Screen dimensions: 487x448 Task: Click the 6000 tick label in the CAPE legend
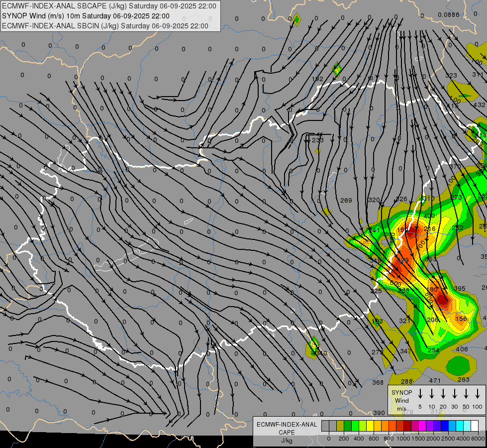(x=478, y=439)
